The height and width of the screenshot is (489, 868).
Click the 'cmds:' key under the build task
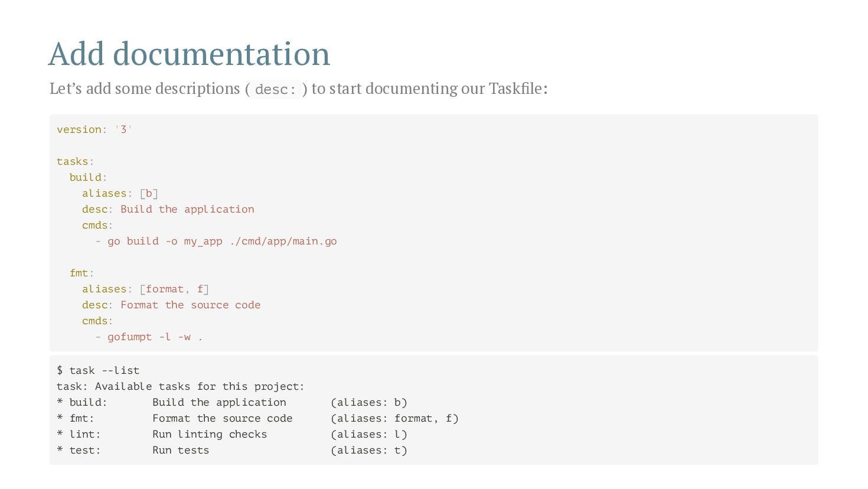(x=97, y=225)
